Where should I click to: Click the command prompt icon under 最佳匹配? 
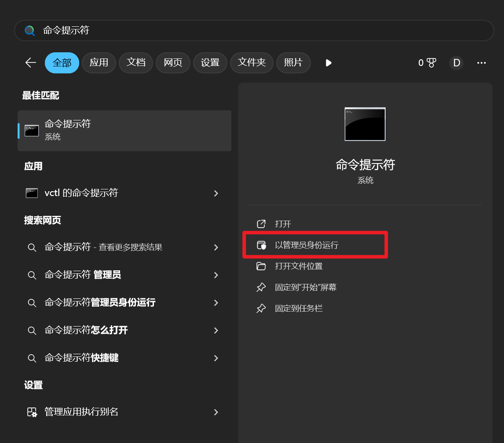[x=31, y=130]
